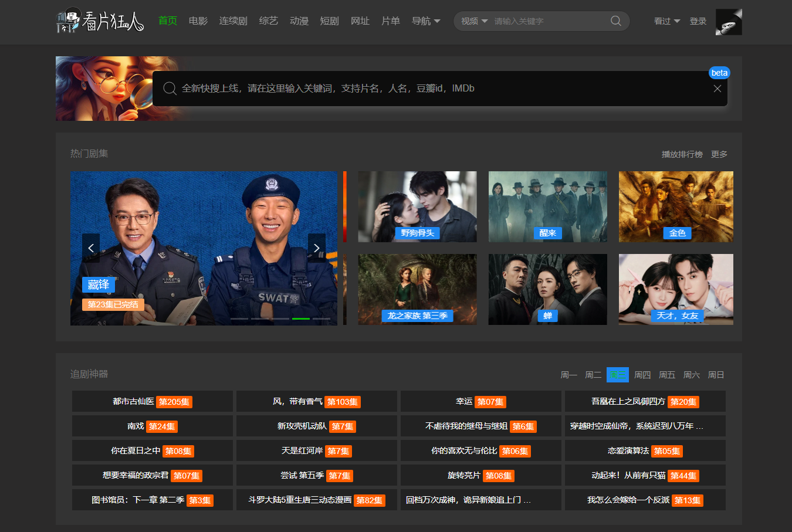The width and height of the screenshot is (792, 532).
Task: Select the 周四 schedule tab
Action: 642,375
